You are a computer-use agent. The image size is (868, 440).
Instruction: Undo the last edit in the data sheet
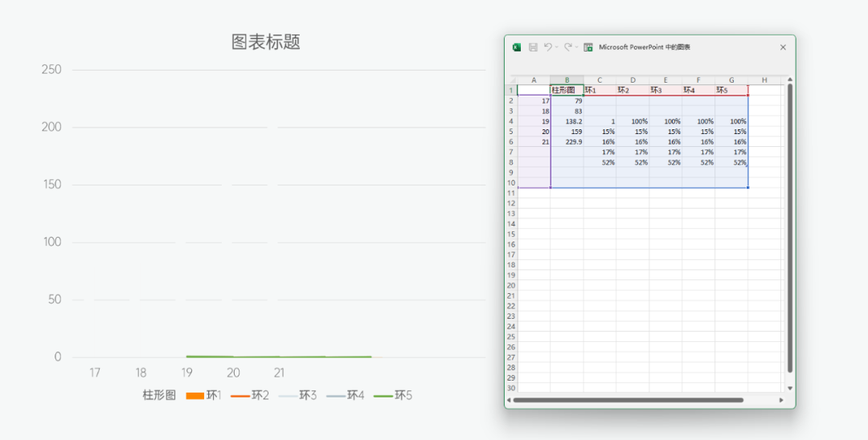coord(548,47)
